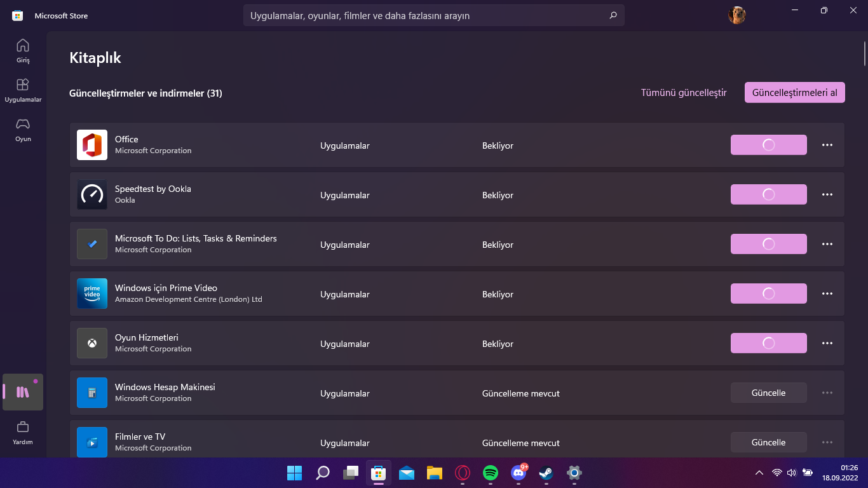Open the Mail app from the taskbar
Screen dimensions: 868x488
[x=407, y=473]
